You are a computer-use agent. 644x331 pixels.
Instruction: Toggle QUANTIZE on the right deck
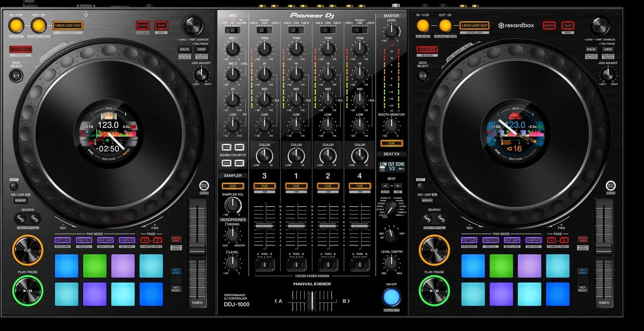(x=549, y=26)
